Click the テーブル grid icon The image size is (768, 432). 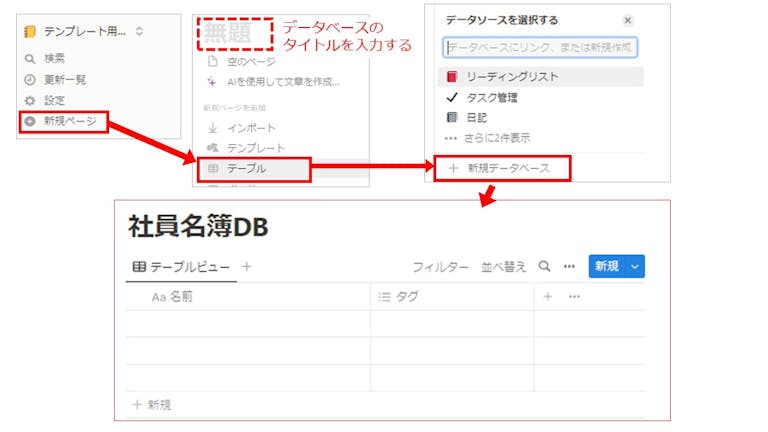point(213,168)
